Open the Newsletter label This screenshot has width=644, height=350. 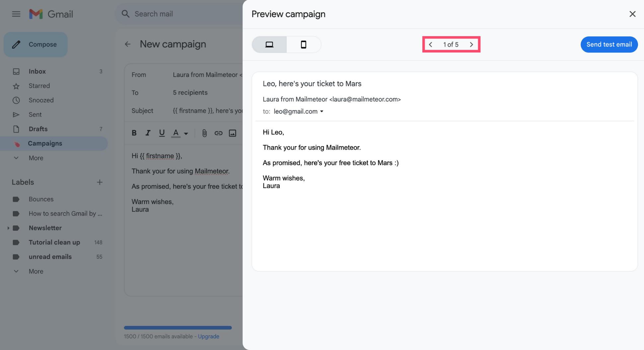[x=45, y=228]
